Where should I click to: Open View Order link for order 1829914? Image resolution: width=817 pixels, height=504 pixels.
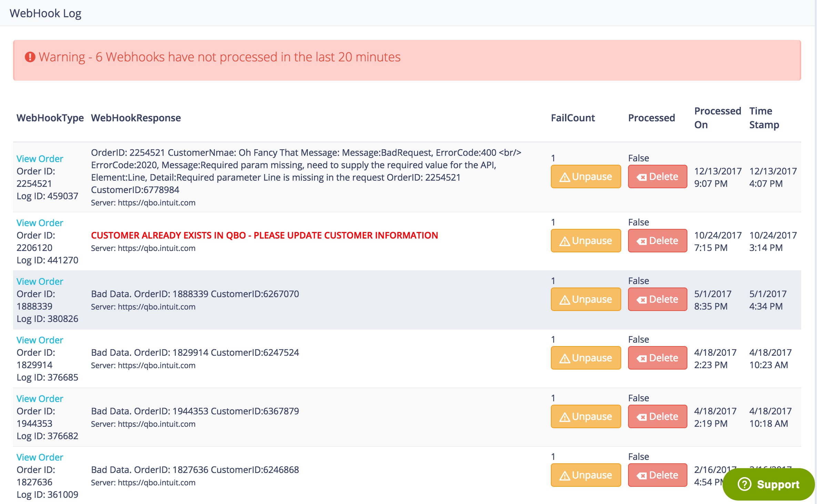click(40, 340)
